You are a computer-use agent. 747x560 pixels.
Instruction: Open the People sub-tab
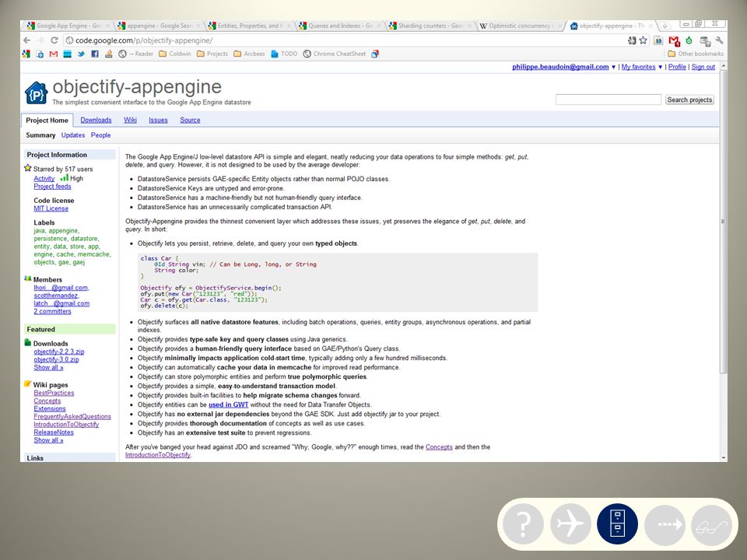100,135
